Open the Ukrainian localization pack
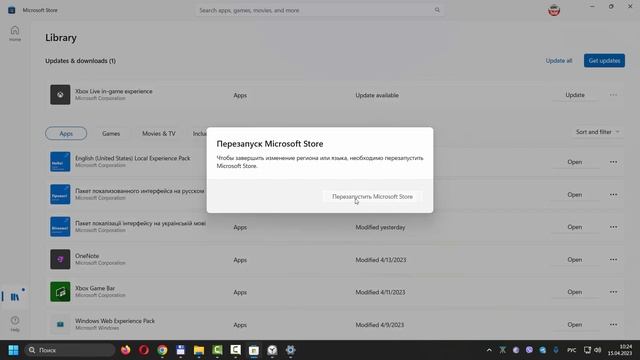Screen dimensions: 640x360 tap(574, 227)
